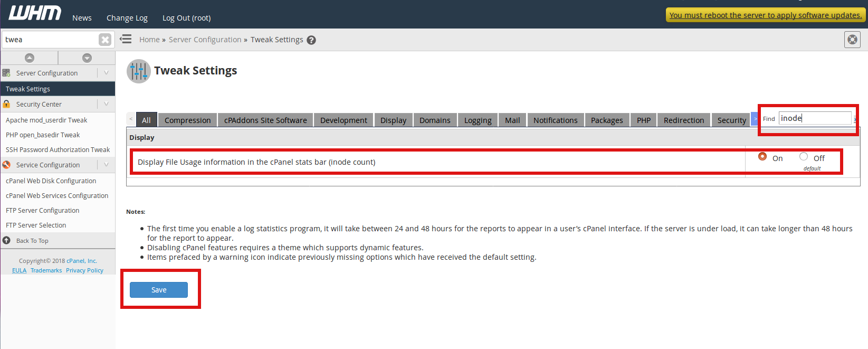Click Back To Top arrow icon
This screenshot has height=349, width=868.
pos(7,240)
